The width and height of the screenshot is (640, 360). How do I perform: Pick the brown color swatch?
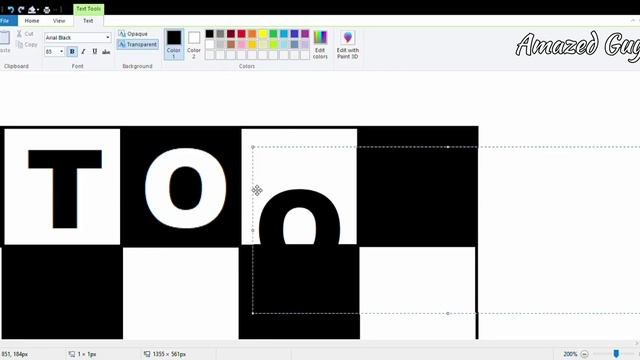(x=231, y=44)
